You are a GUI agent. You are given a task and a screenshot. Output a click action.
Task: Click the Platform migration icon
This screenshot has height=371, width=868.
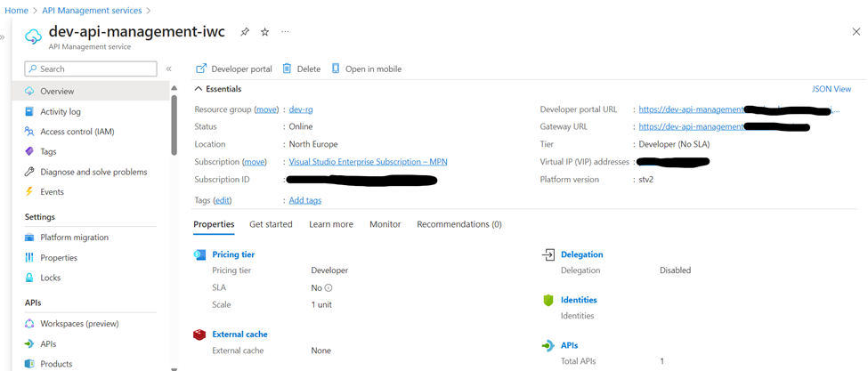[x=30, y=238]
